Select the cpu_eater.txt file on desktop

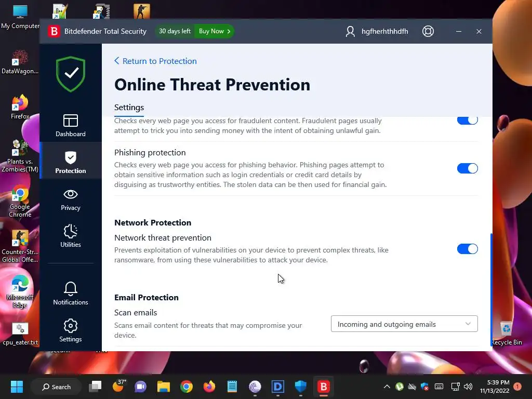pos(20,334)
